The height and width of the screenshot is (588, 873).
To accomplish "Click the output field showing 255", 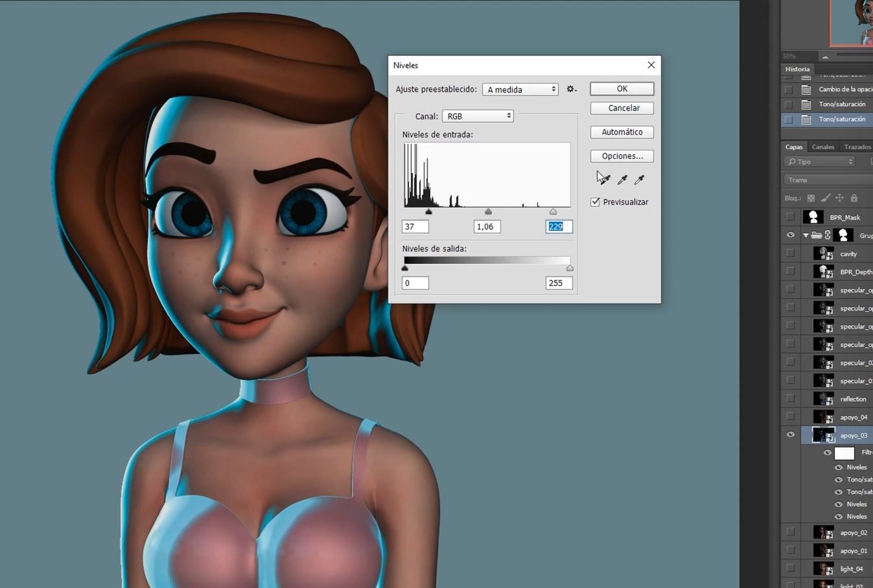I will pos(559,283).
